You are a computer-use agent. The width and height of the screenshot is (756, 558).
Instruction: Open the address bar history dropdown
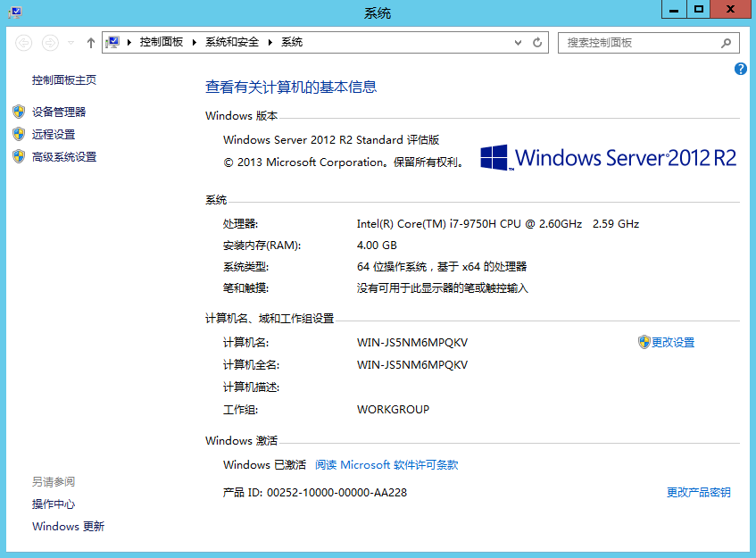point(519,43)
